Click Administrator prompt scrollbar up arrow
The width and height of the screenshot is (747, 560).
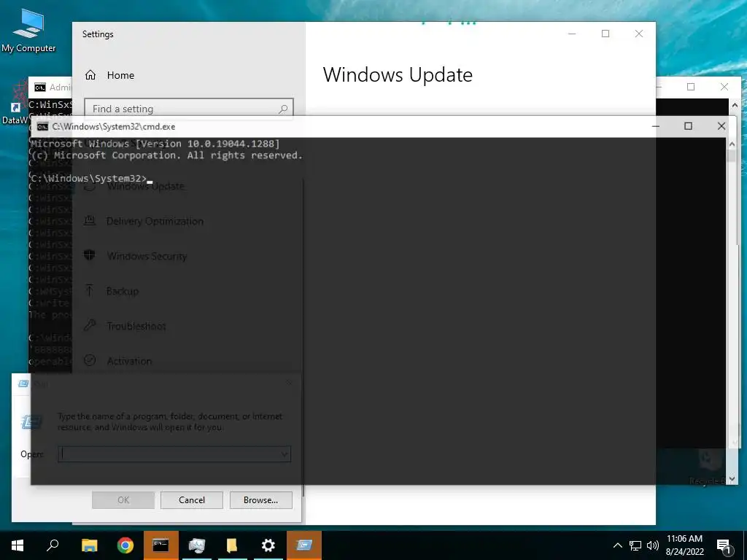(x=735, y=105)
